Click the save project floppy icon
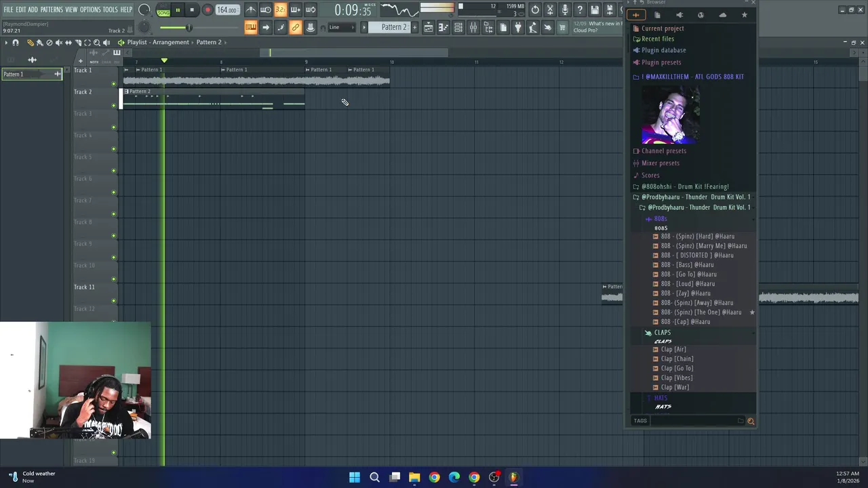The height and width of the screenshot is (488, 868). click(x=595, y=9)
